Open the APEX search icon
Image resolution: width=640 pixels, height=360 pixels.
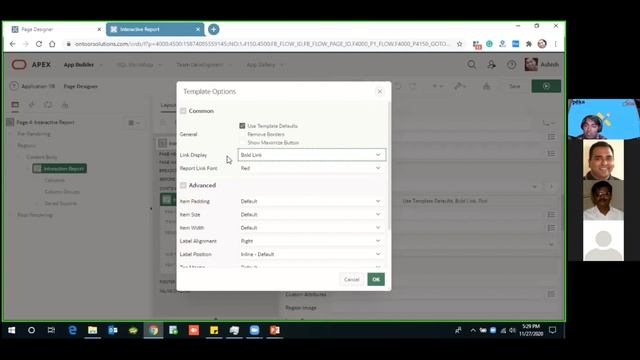pos(471,64)
